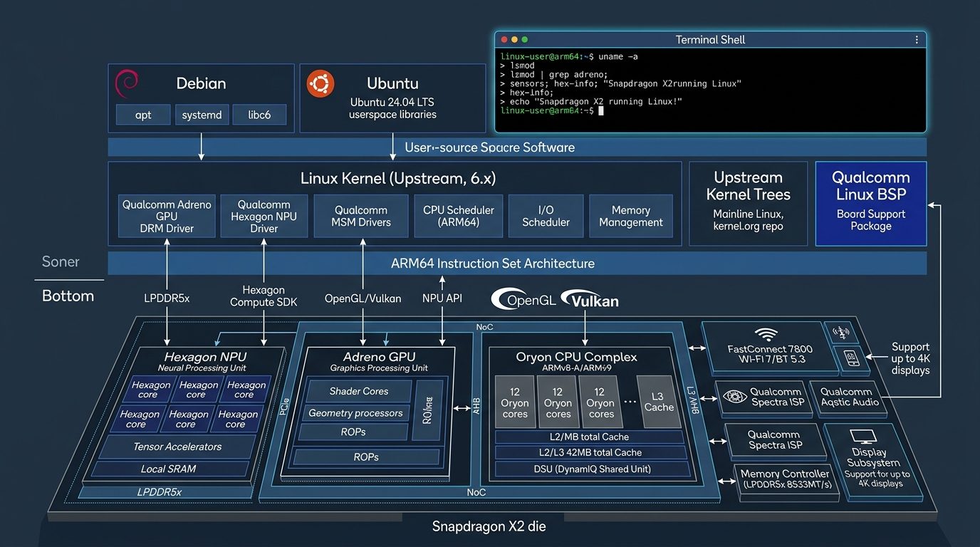Screen dimensions: 980x547
Task: Click the Memory Management block
Action: click(630, 216)
